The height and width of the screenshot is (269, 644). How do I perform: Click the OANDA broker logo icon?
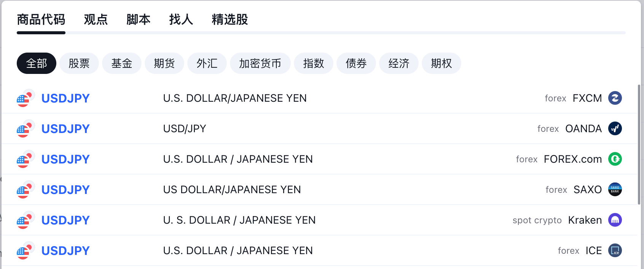615,128
